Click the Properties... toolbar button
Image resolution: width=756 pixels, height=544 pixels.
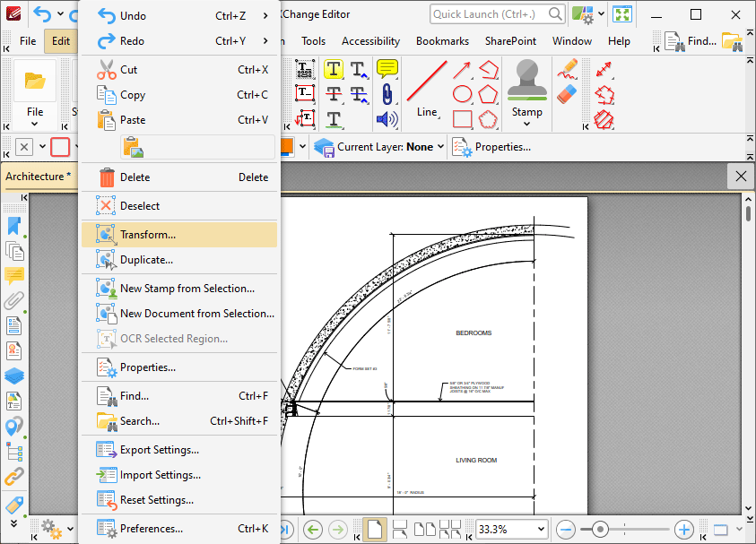coord(491,147)
